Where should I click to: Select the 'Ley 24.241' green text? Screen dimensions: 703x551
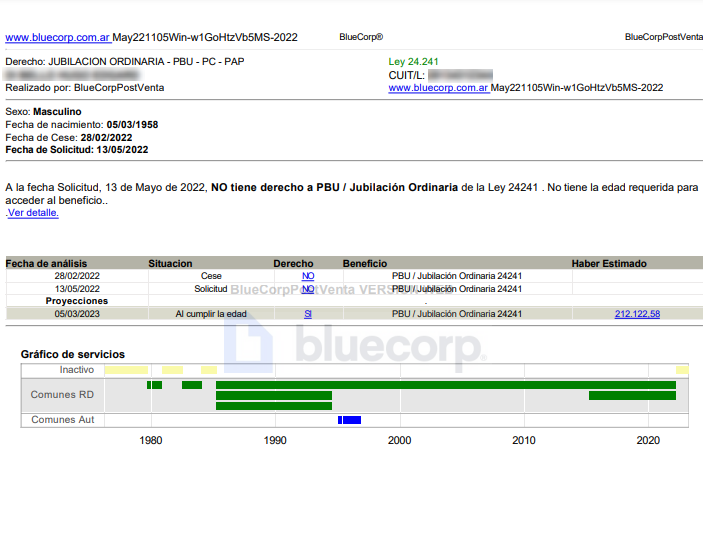point(413,61)
